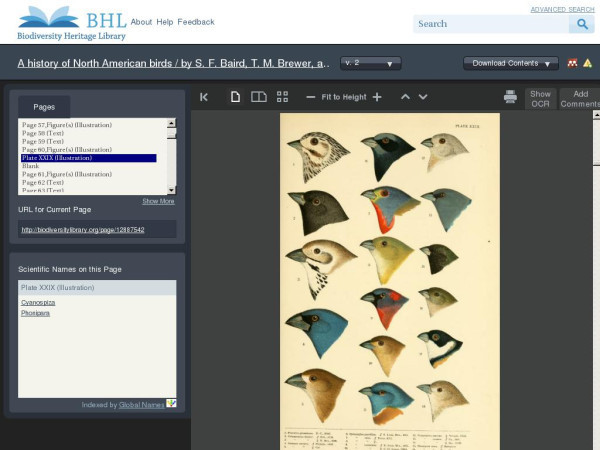Viewport: 600px width, 450px height.
Task: Click into the Search input field
Action: (491, 24)
